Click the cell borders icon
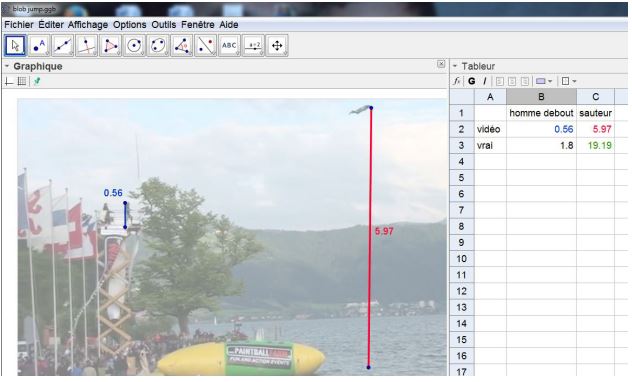This screenshot has height=382, width=632. 565,81
